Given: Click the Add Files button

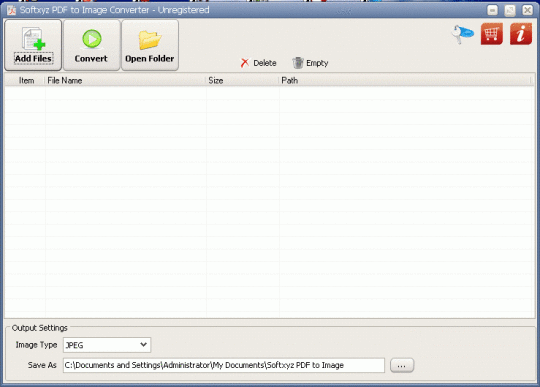Looking at the screenshot, I should 33,45.
